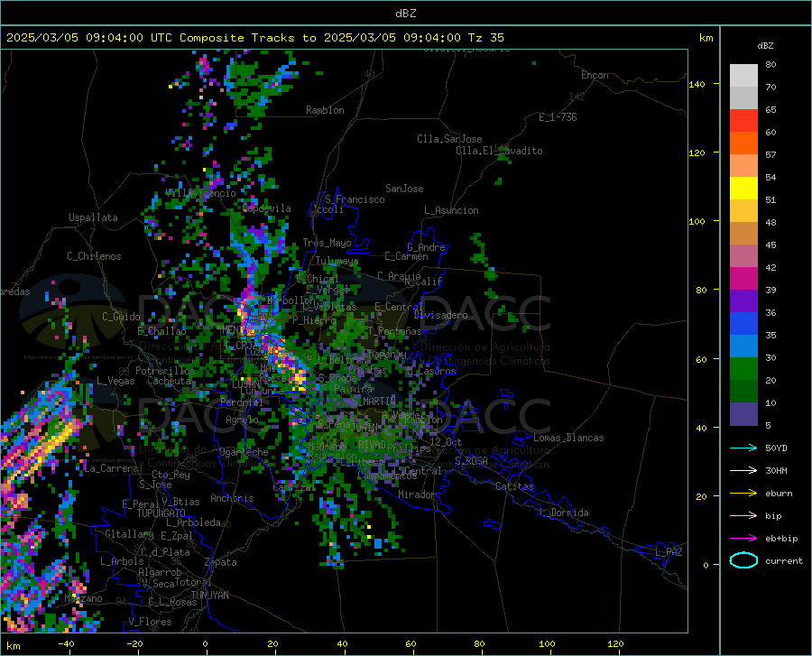This screenshot has height=656, width=812.
Task: Click the 'Clla.SanJose' map label
Action: 449,139
